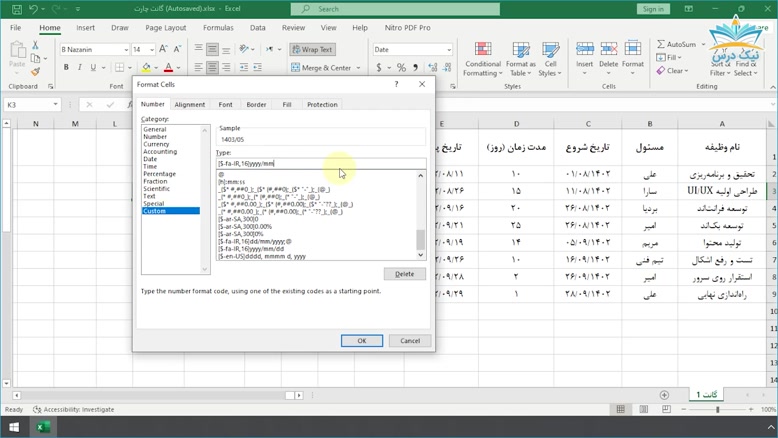Image resolution: width=778 pixels, height=438 pixels.
Task: Apply the red Font Color
Action: click(x=169, y=67)
